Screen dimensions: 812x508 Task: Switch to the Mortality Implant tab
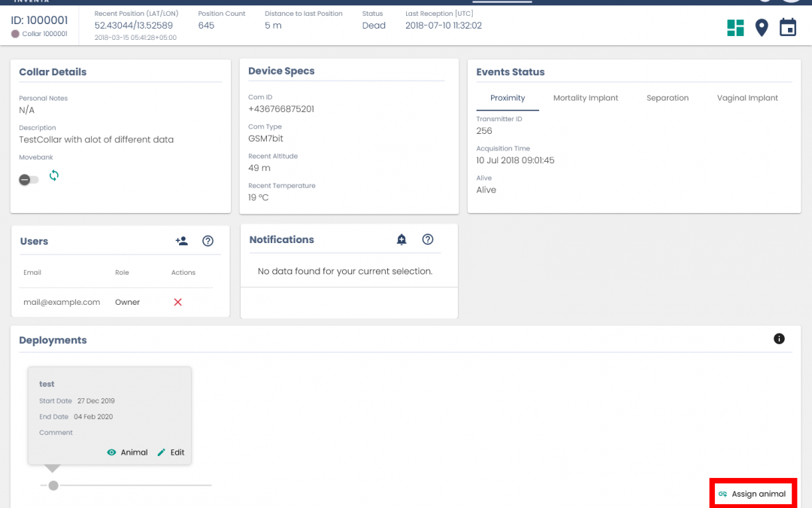pyautogui.click(x=586, y=98)
